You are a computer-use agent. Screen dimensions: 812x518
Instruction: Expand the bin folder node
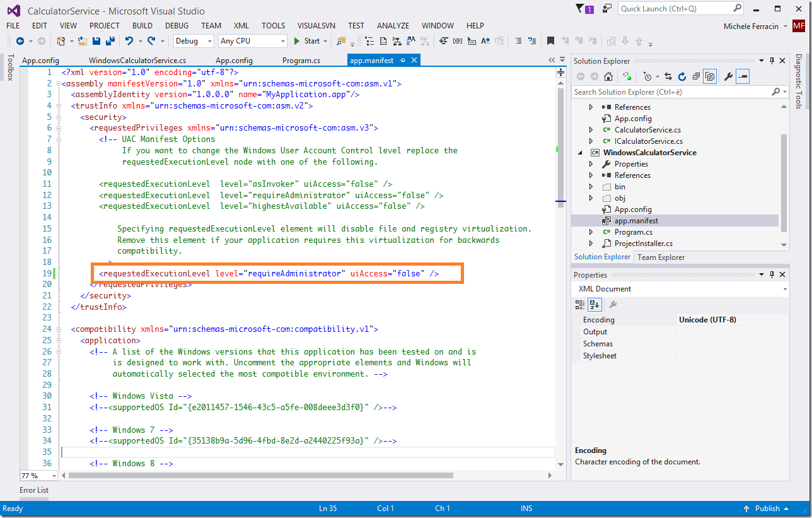[591, 187]
